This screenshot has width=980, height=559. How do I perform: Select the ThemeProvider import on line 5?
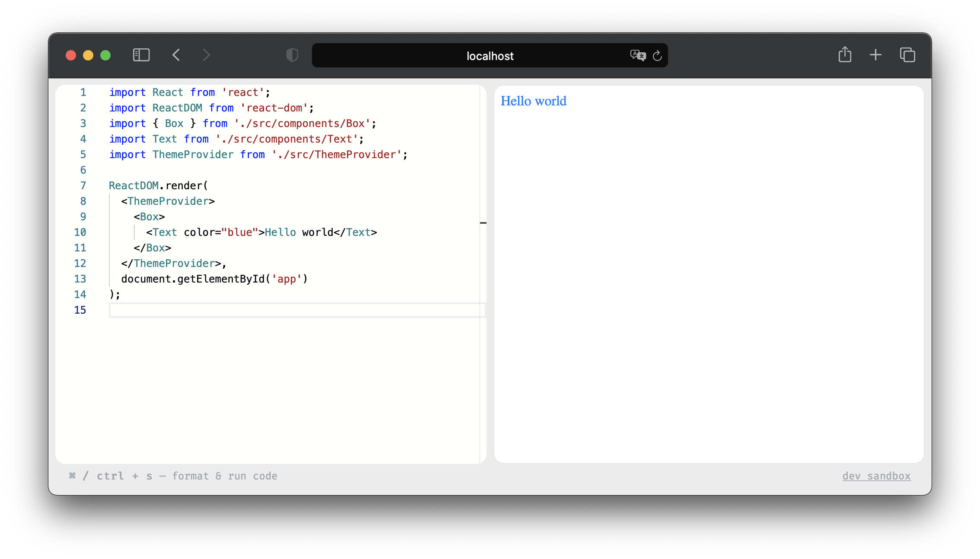pyautogui.click(x=193, y=154)
